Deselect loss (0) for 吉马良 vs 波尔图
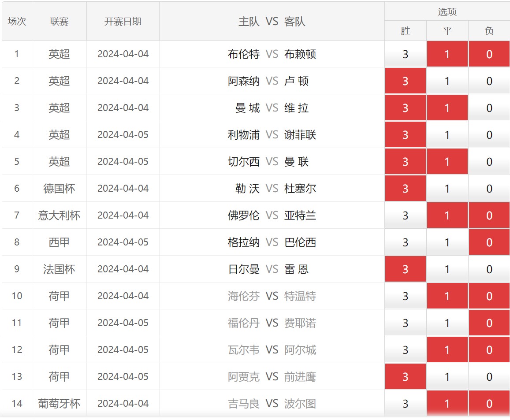This screenshot has width=510, height=420. coord(489,403)
